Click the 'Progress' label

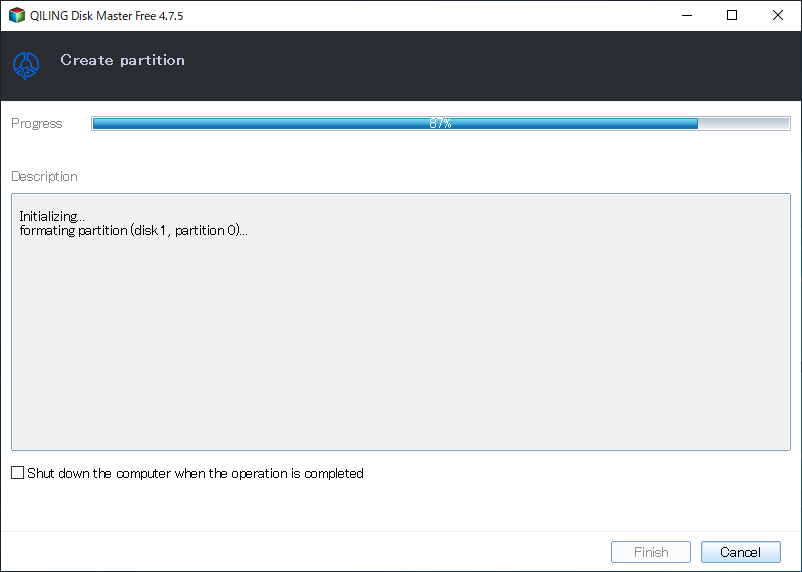(37, 124)
